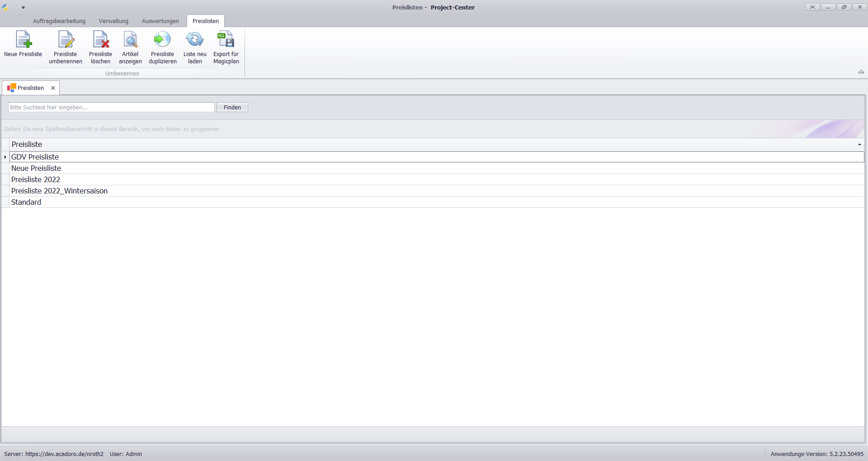Duplicate price list via Preisliste duplizieren
The width and height of the screenshot is (868, 461).
pos(162,40)
